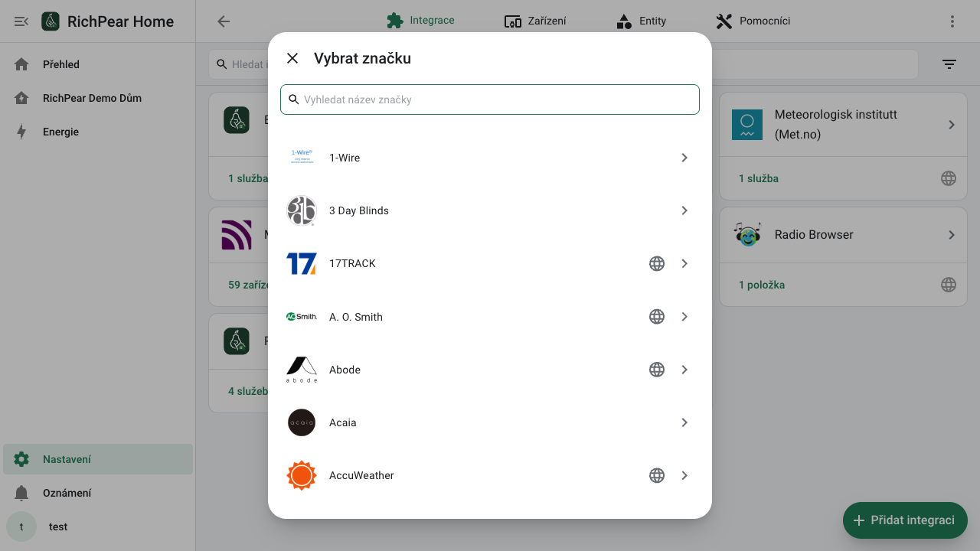Expand the 3 Day Blinds chevron
Viewport: 980px width, 551px height.
[684, 210]
